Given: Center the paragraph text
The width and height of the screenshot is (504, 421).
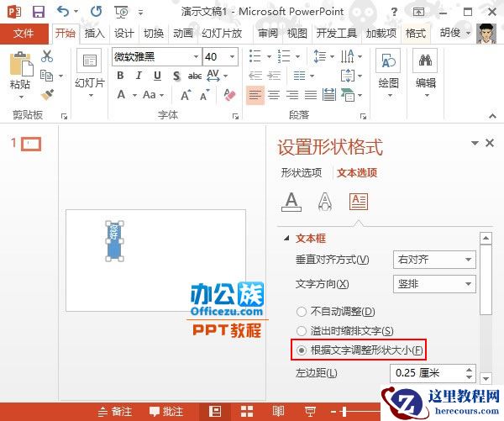Looking at the screenshot, I should pyautogui.click(x=274, y=95).
